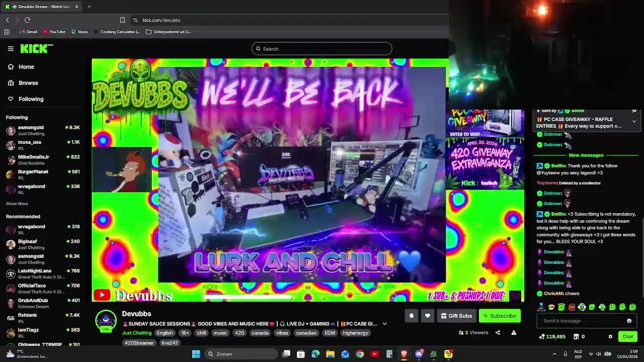Go to the Kick logo homepage
The height and width of the screenshot is (362, 644).
click(x=36, y=48)
